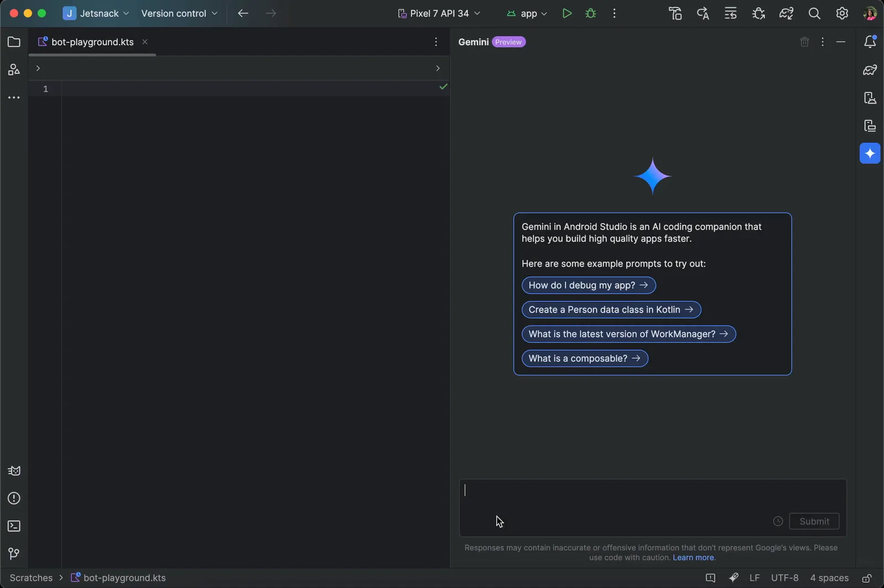Change 4 spaces indent setting
This screenshot has height=588, width=884.
point(829,578)
